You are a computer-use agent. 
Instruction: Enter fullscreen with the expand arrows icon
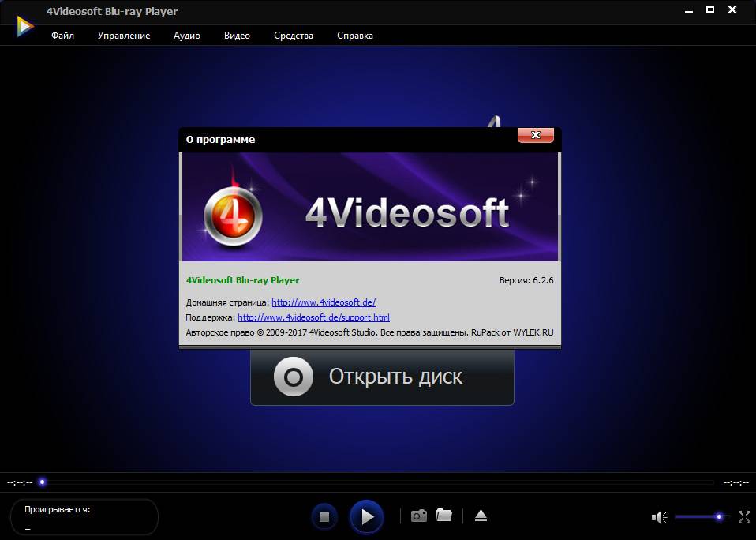(744, 517)
